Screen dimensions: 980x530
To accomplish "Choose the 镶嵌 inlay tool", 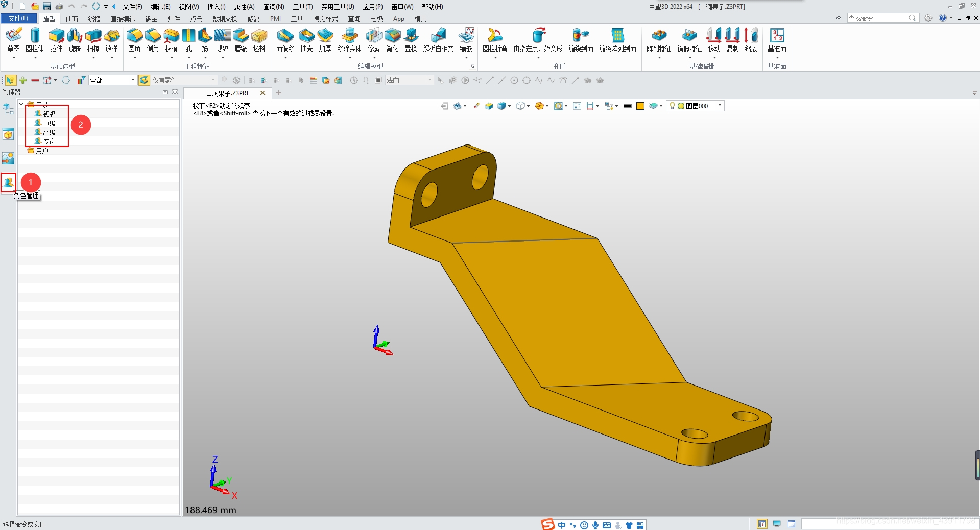I will click(x=466, y=40).
